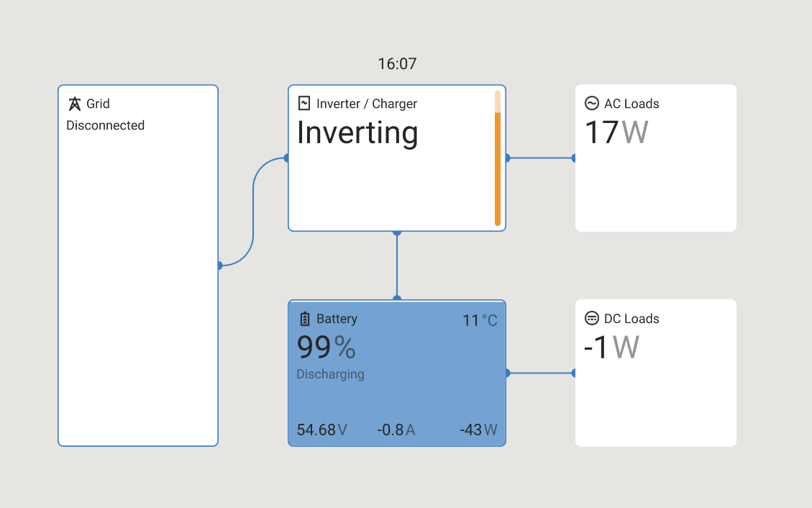Click the Discharging battery status text

[x=330, y=374]
